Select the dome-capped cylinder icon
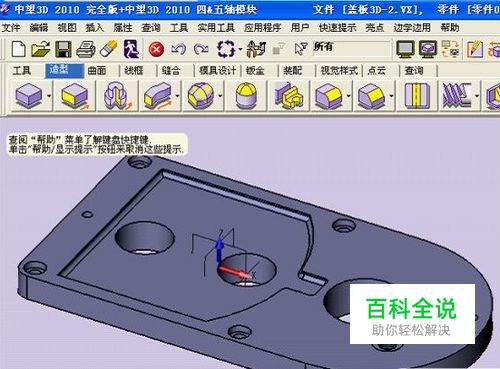The height and width of the screenshot is (369, 500). coord(246,96)
